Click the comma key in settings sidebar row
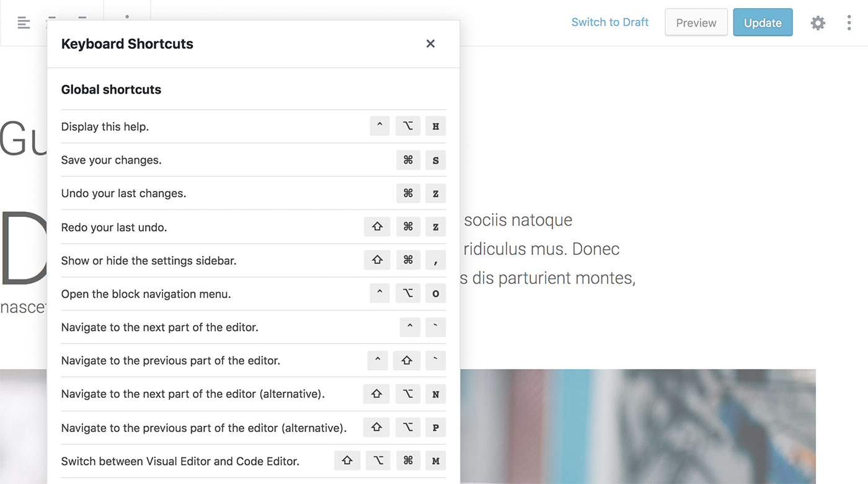868x484 pixels. [x=435, y=260]
